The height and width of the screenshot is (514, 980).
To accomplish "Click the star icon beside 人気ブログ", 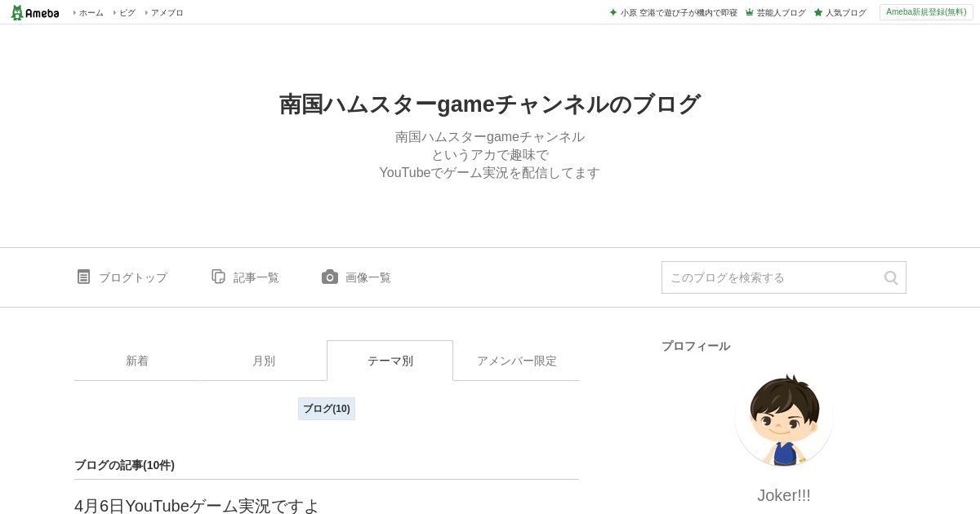I will (x=818, y=12).
